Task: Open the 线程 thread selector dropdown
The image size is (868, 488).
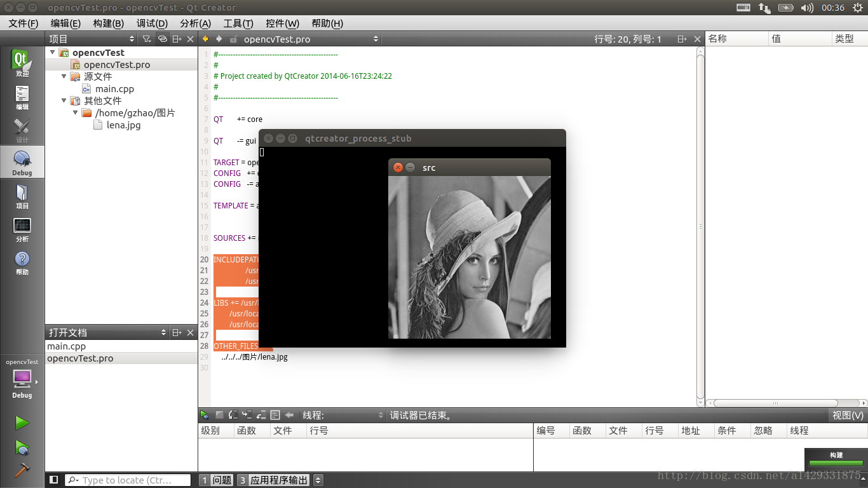Action: pos(342,415)
